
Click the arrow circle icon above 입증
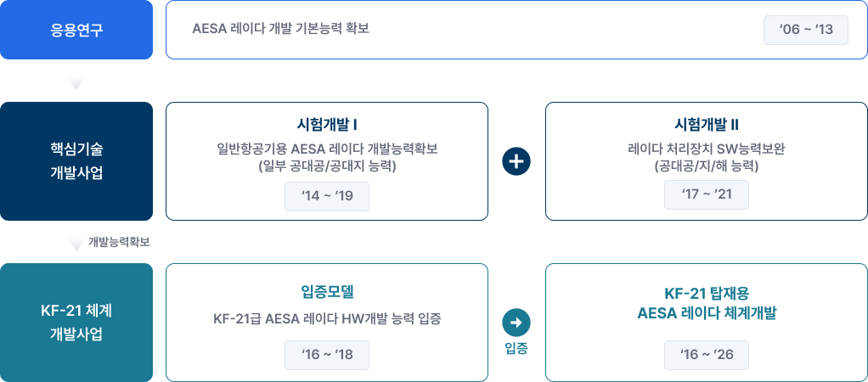tap(516, 323)
